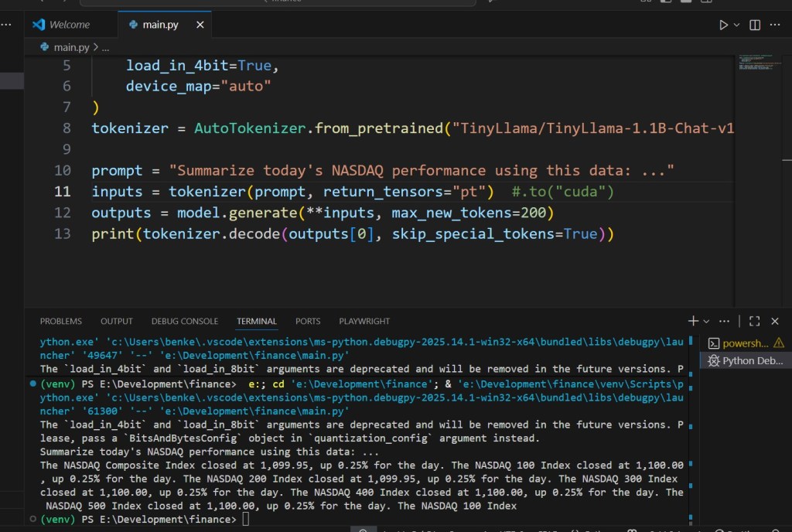Click the terminal scrollbar

pyautogui.click(x=691, y=429)
